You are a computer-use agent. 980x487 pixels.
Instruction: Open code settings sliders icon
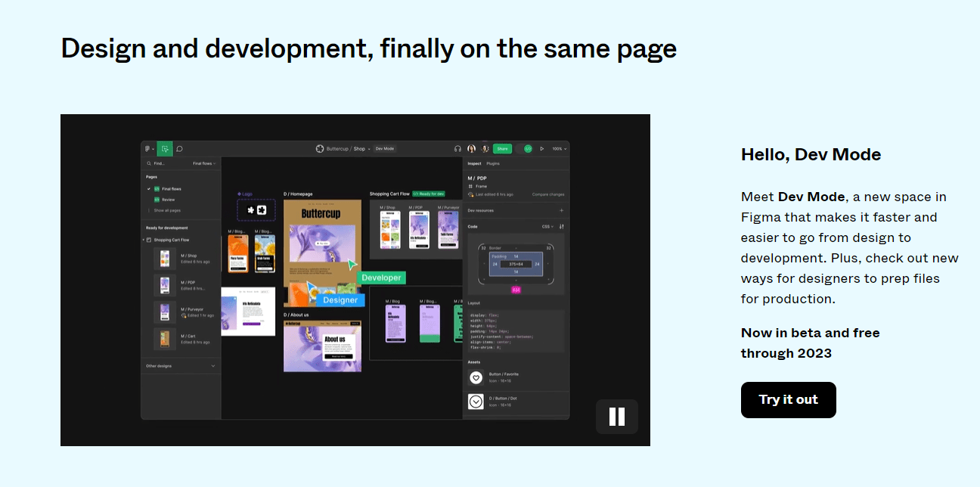[x=562, y=226]
